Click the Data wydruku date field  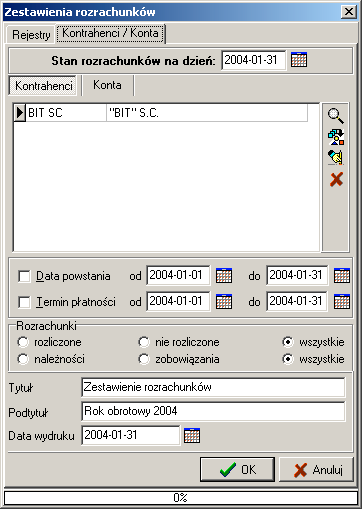point(131,435)
